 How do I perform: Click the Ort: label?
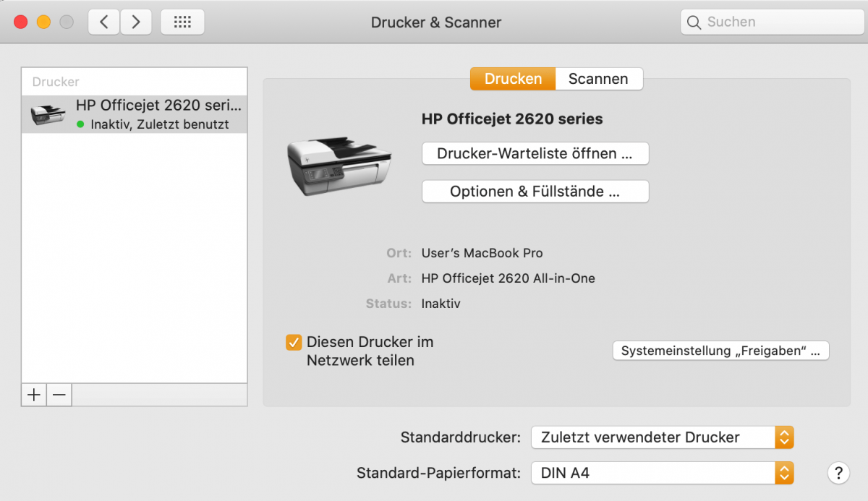pyautogui.click(x=399, y=253)
